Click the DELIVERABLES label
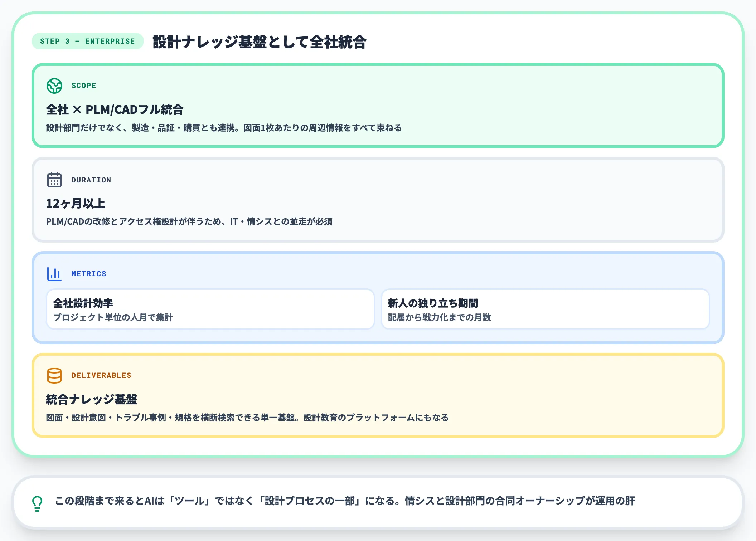 [x=101, y=375]
